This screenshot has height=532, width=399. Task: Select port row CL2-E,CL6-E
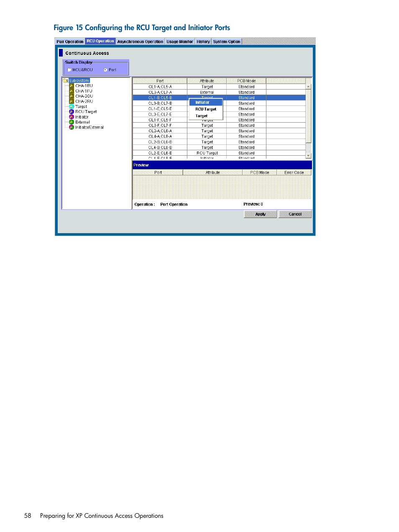tap(219, 153)
